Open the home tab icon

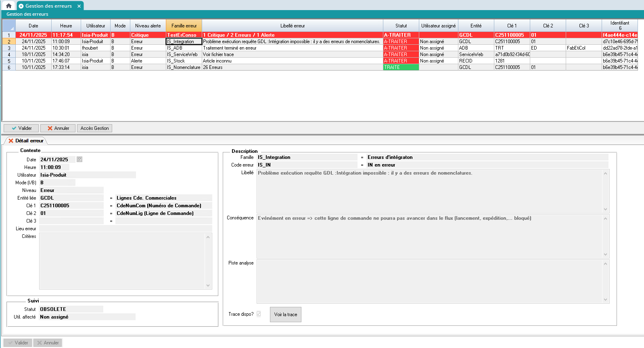[x=8, y=6]
